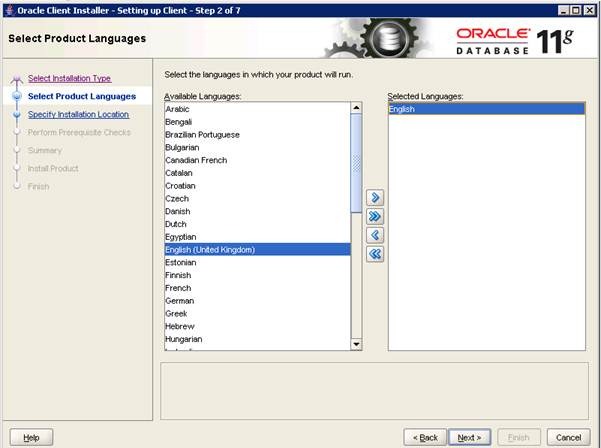
Task: Click the remove selected language arrow button
Action: [x=375, y=235]
